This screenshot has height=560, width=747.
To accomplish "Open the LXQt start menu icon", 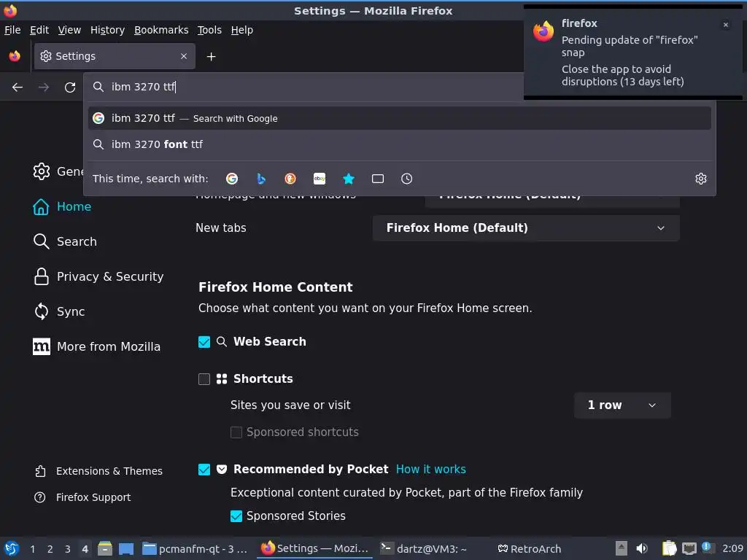I will [12, 548].
